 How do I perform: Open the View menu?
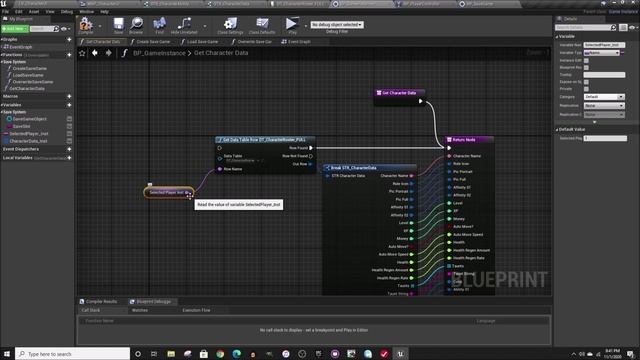click(x=50, y=12)
